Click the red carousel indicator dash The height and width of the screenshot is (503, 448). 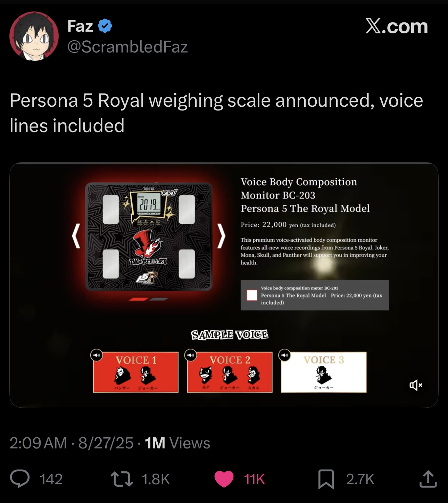click(139, 299)
